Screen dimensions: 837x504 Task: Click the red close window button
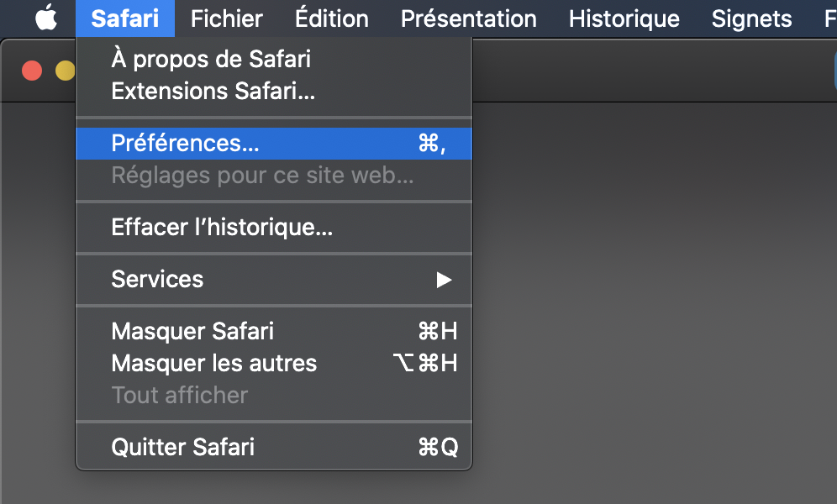[x=32, y=71]
